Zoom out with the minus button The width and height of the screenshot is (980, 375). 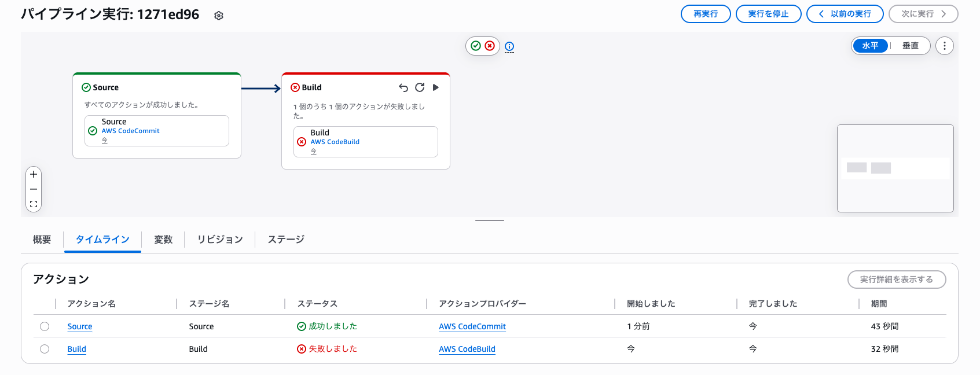[x=34, y=189]
